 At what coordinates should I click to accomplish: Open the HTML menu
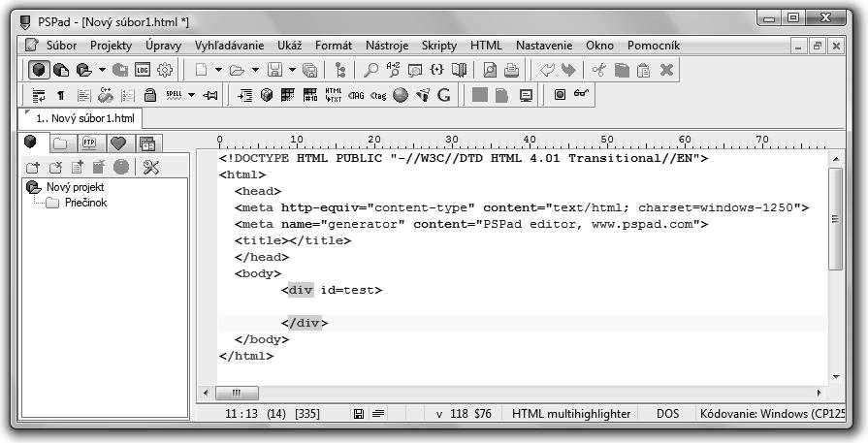click(x=486, y=46)
